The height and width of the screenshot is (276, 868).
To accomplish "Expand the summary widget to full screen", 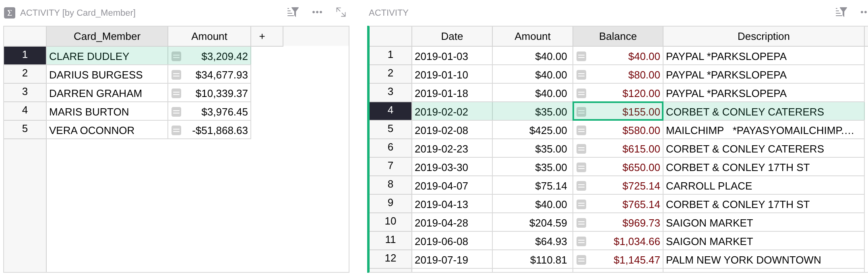I will click(x=341, y=12).
